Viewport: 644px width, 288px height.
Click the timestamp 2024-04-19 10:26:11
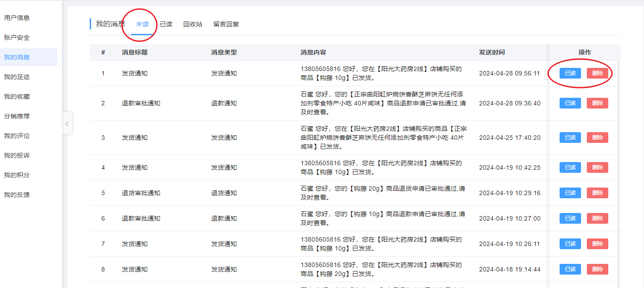(x=510, y=244)
